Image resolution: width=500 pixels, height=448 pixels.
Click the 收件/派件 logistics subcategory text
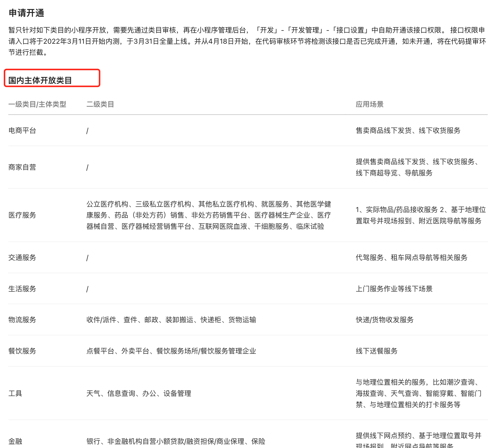pyautogui.click(x=101, y=320)
